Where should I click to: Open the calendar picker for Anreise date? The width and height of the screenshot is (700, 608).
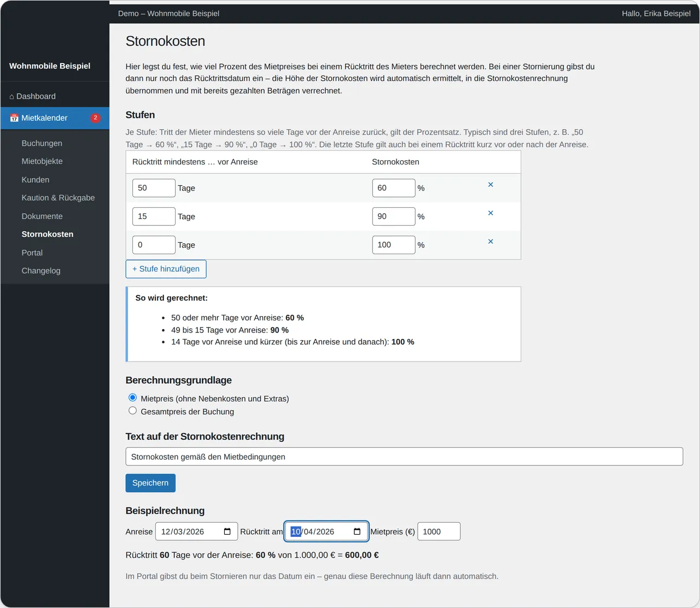coord(227,531)
